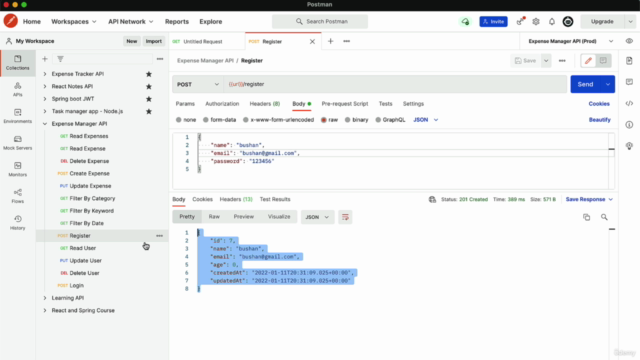Image resolution: width=640 pixels, height=360 pixels.
Task: Click the Invite button
Action: [x=493, y=22]
